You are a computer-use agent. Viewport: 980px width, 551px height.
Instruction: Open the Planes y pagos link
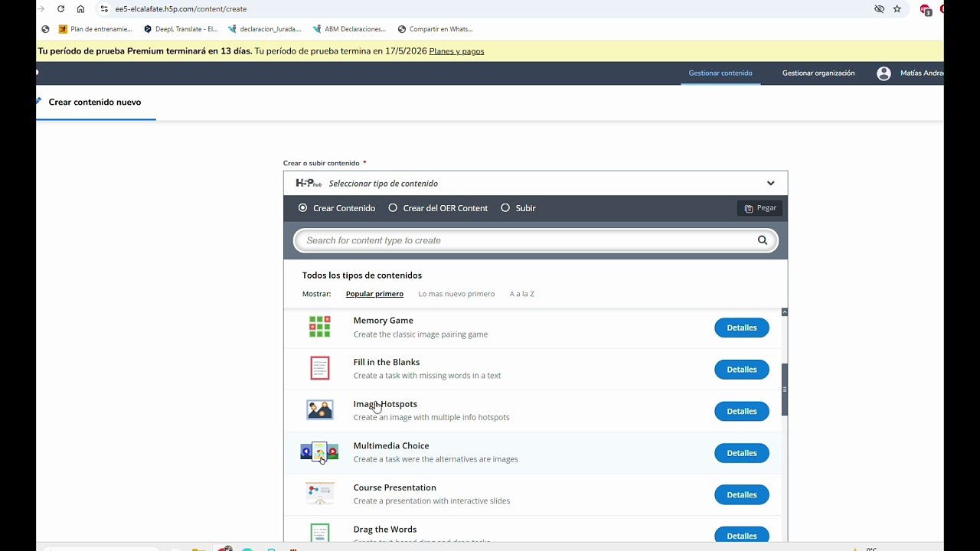(x=456, y=51)
